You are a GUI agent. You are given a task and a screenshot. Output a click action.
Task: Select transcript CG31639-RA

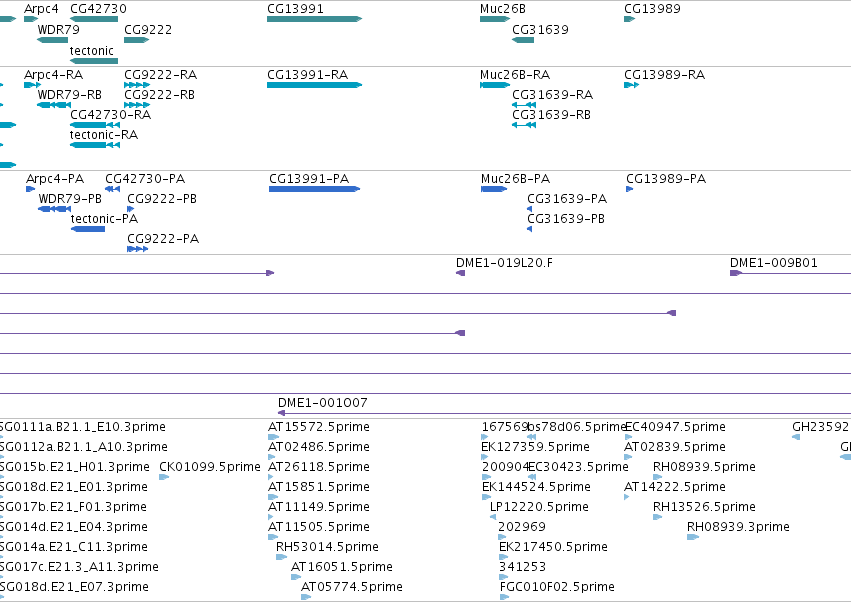click(x=552, y=94)
